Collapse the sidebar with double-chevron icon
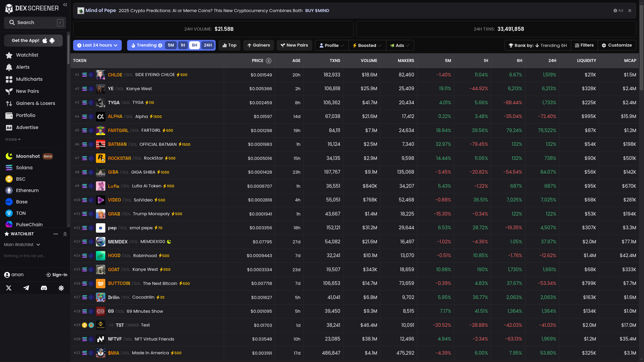Screen dimensions: 644x362 click(65, 5)
